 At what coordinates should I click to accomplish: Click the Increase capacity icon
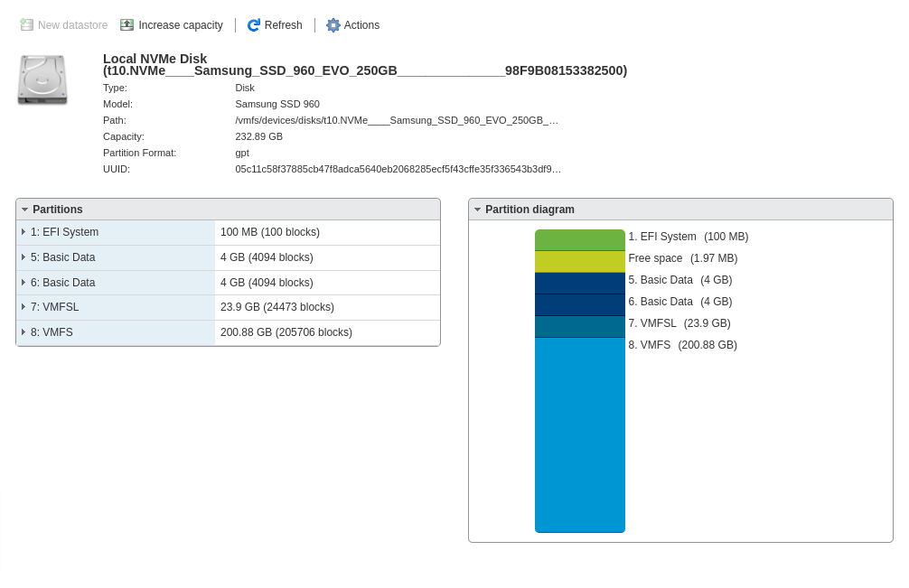click(127, 25)
